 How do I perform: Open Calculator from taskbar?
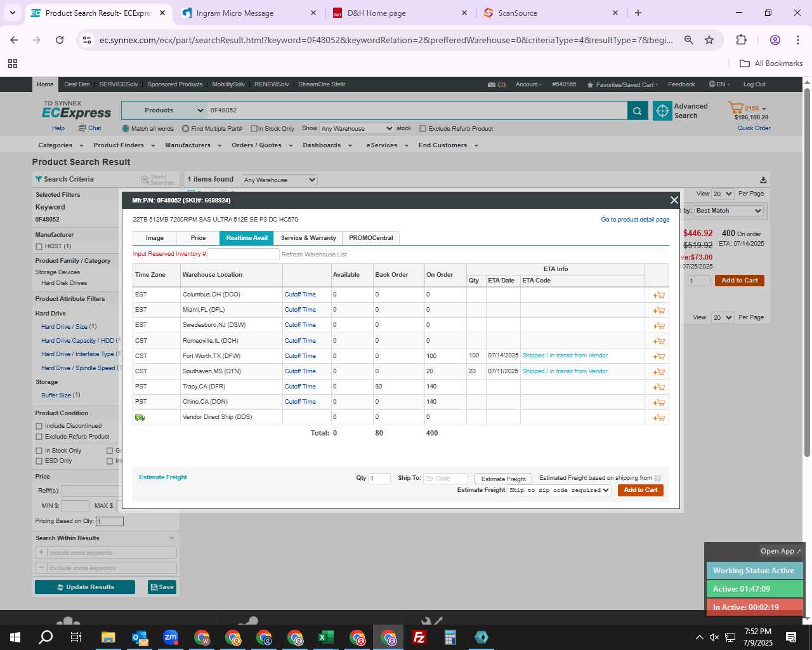pos(450,637)
